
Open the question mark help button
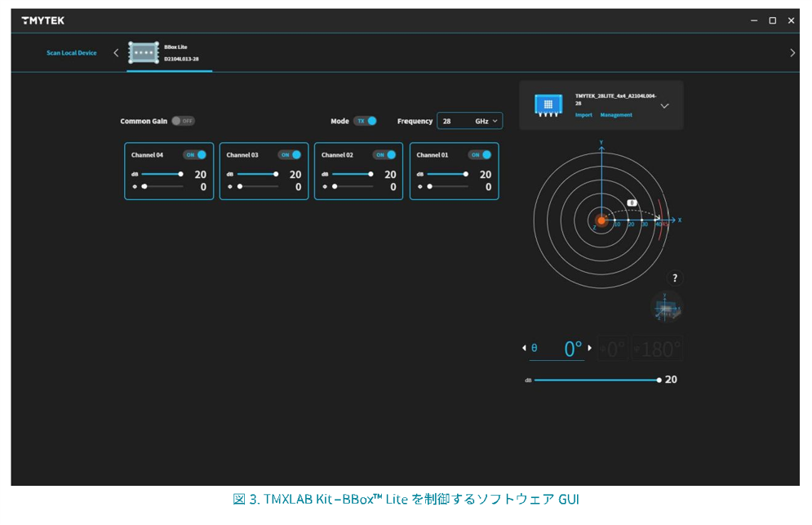pyautogui.click(x=674, y=278)
